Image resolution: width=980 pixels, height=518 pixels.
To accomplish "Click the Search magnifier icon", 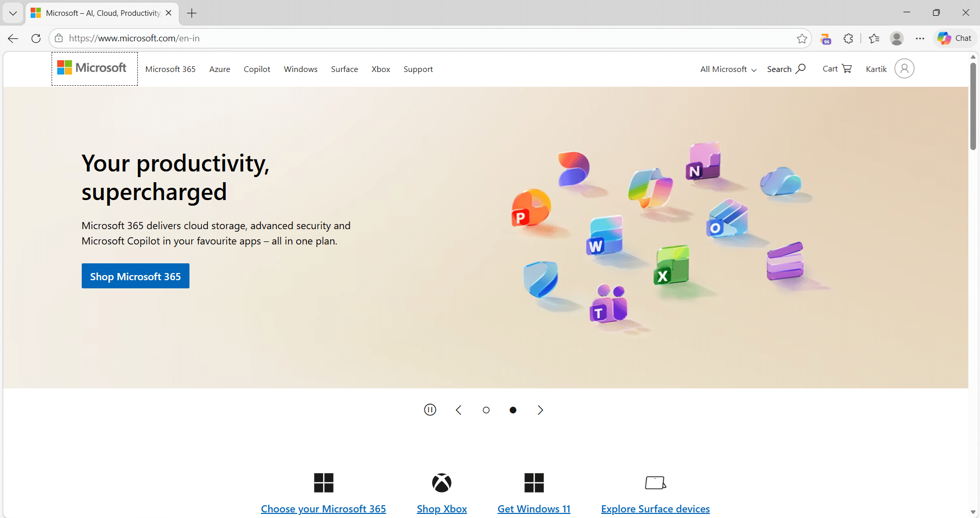I will 800,69.
